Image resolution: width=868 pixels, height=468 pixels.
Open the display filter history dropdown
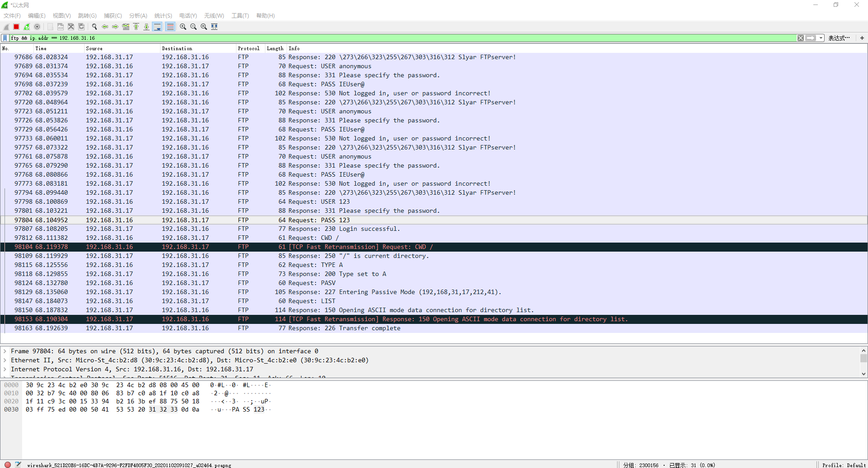tap(821, 38)
